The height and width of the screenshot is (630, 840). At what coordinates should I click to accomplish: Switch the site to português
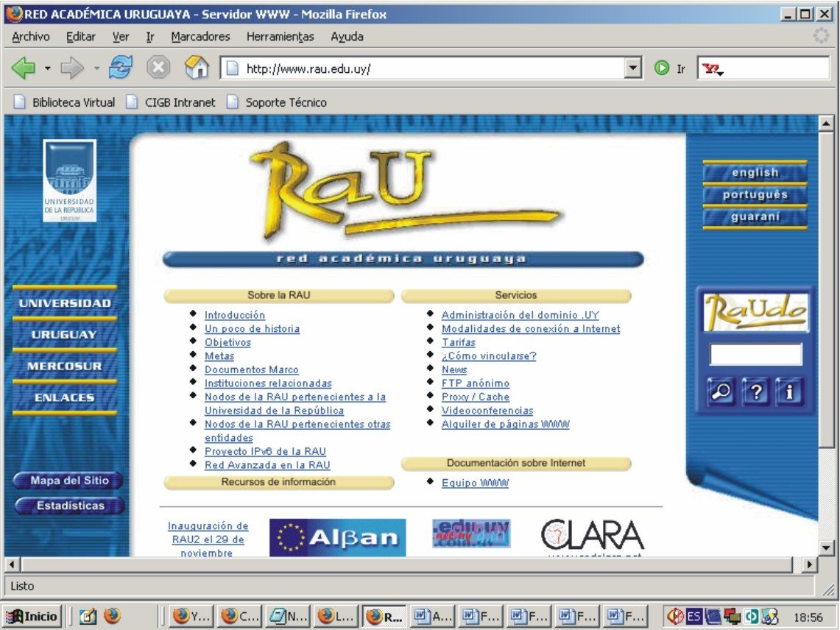click(x=755, y=195)
